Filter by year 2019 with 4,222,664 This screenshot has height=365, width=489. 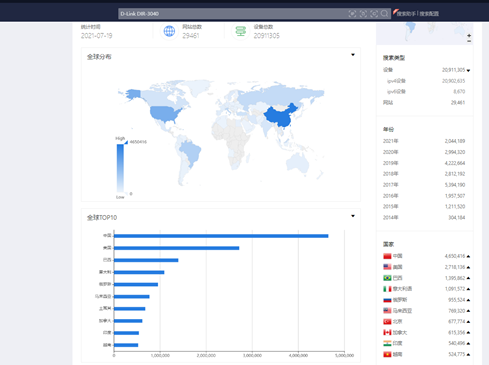424,163
